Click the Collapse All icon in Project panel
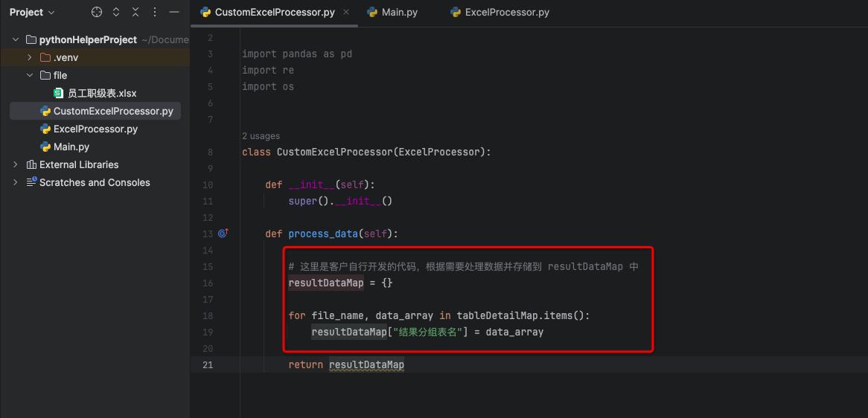The width and height of the screenshot is (868, 418). 135,13
